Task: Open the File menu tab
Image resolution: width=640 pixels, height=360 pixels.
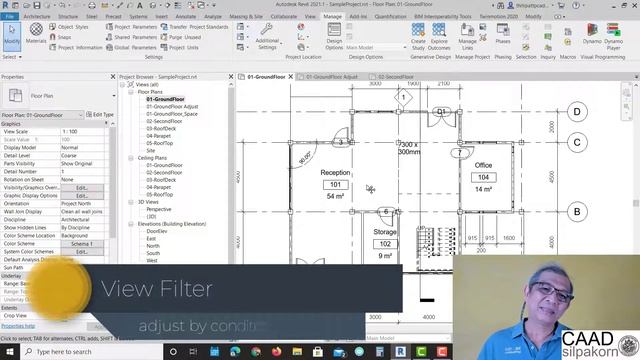Action: point(9,16)
